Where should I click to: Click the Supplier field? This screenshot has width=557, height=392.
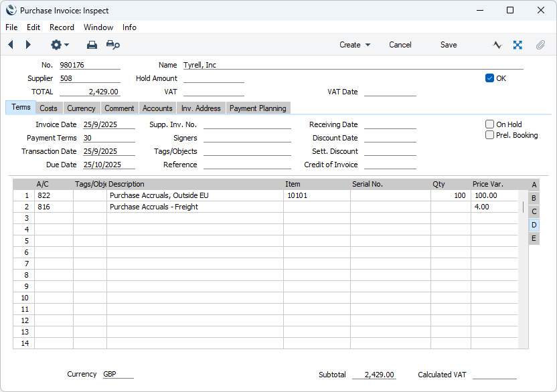tap(90, 78)
